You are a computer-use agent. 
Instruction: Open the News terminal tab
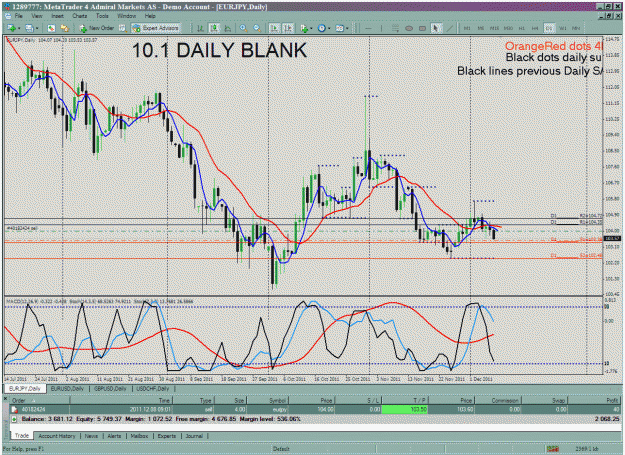(x=91, y=436)
